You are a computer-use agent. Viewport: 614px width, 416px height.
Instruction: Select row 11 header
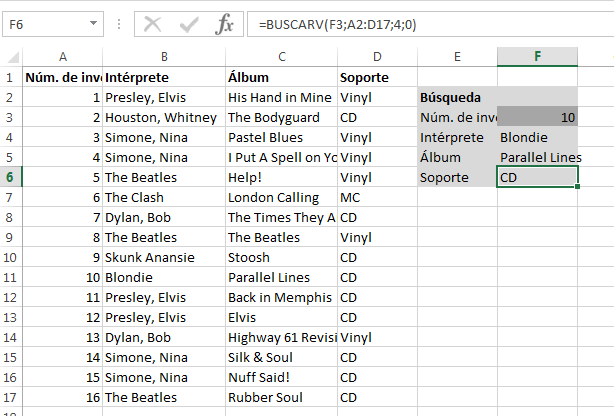click(x=11, y=277)
